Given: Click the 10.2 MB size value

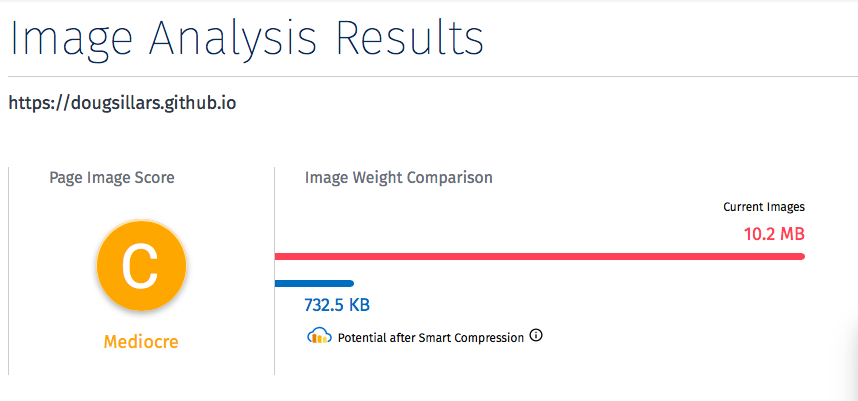Looking at the screenshot, I should pos(774,234).
